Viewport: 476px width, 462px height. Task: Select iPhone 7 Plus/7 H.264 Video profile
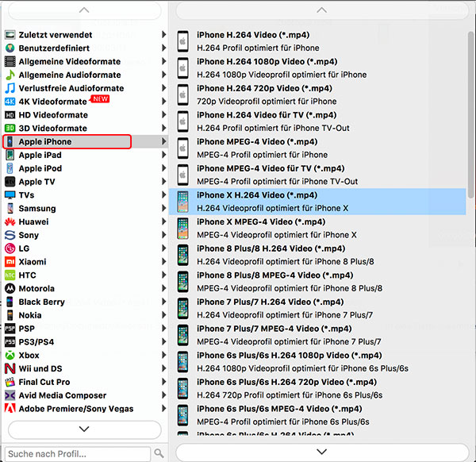click(x=317, y=309)
